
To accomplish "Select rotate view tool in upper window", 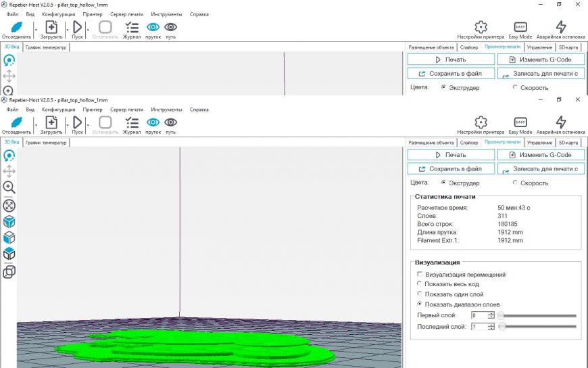I will pos(9,60).
